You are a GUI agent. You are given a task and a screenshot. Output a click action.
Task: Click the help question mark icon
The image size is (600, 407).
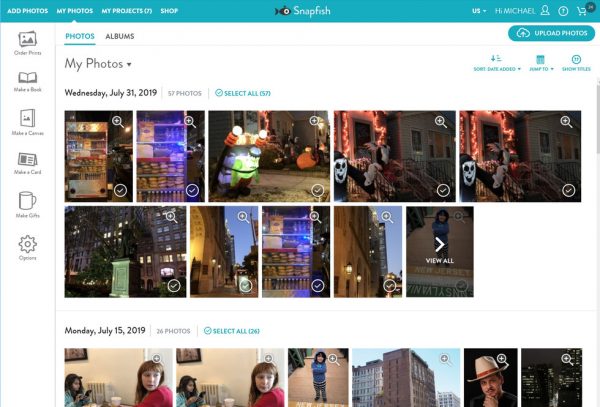click(x=564, y=11)
